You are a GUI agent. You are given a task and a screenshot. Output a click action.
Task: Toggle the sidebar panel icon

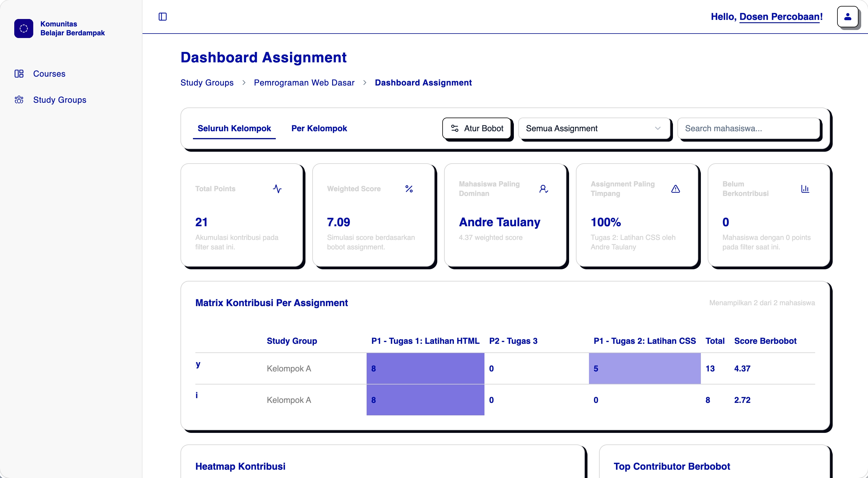[x=163, y=17]
